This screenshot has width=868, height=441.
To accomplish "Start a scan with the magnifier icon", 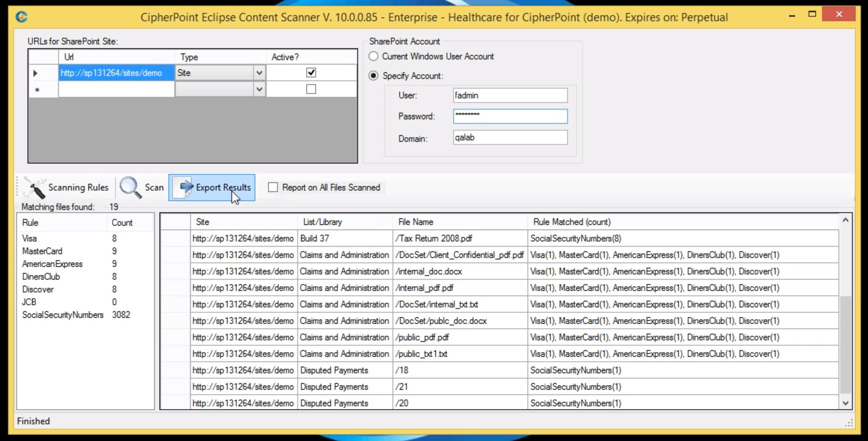I will [130, 188].
